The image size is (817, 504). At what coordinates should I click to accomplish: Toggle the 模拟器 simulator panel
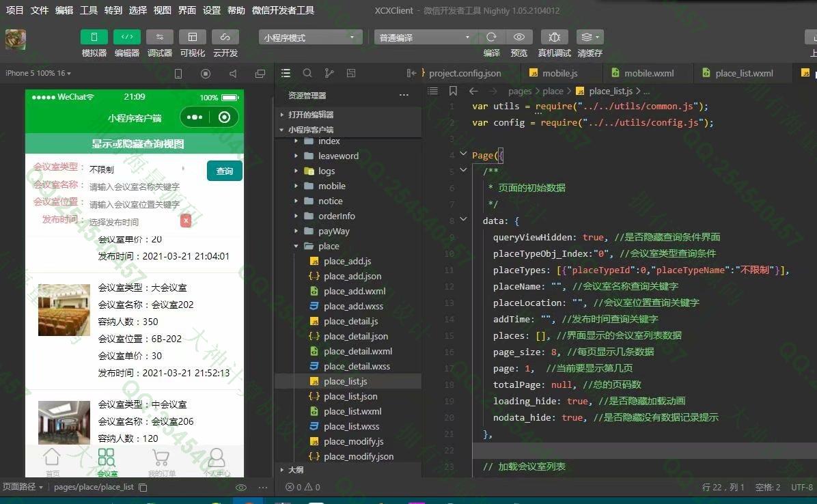click(94, 37)
